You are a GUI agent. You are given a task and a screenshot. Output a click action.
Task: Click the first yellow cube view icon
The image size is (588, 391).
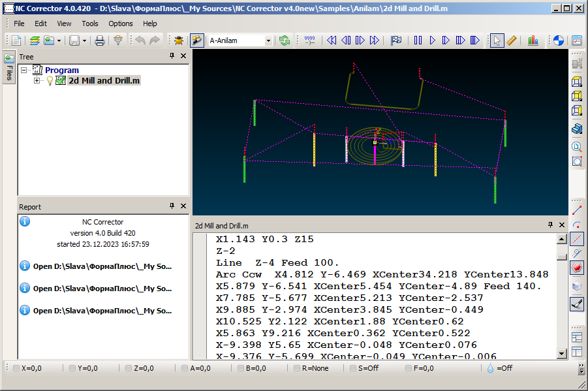[577, 82]
